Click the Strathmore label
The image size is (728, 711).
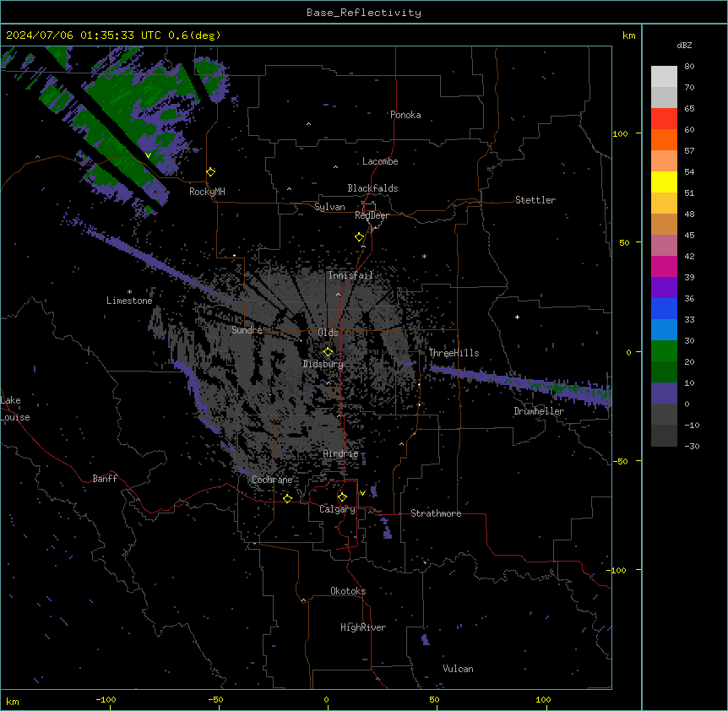pyautogui.click(x=436, y=513)
